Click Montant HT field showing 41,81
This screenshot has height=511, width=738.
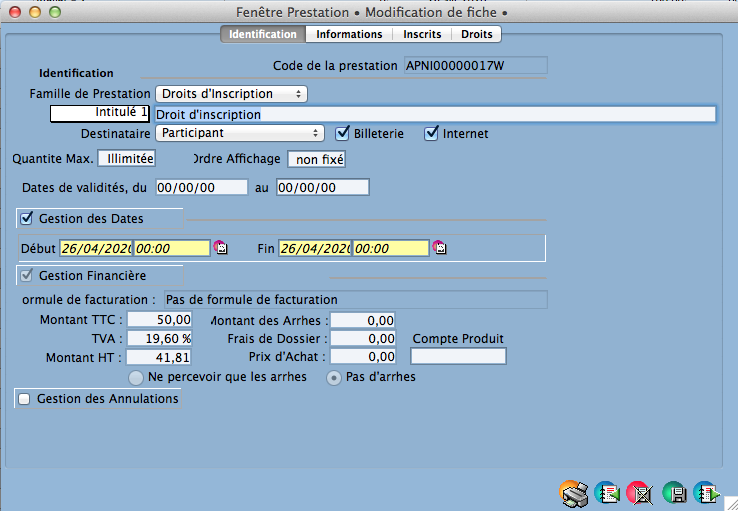(159, 357)
